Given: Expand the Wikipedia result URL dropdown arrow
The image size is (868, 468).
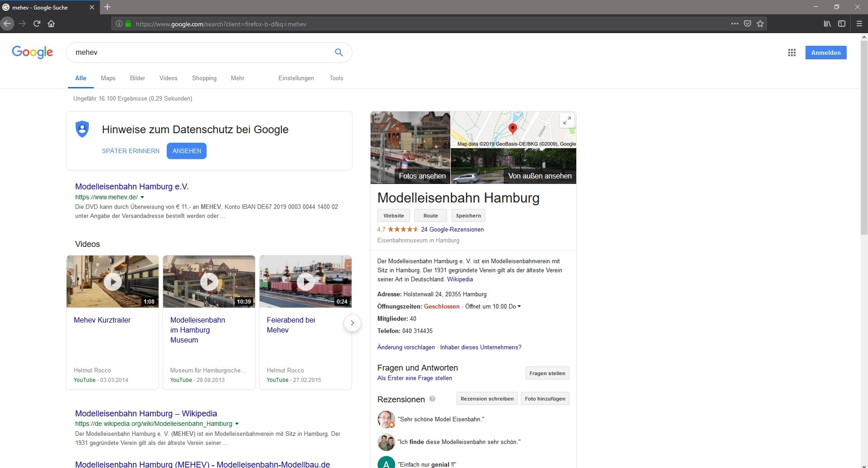Looking at the screenshot, I should tap(237, 424).
